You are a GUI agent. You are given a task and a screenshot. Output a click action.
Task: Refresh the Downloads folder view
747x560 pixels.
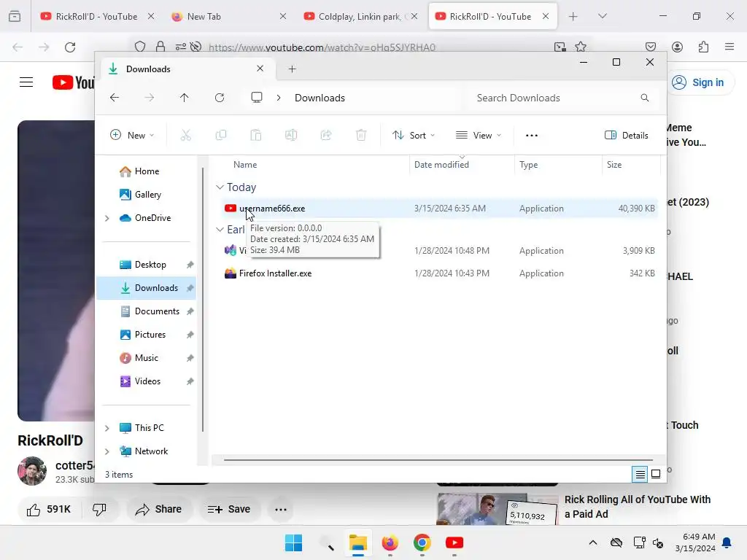pyautogui.click(x=220, y=98)
